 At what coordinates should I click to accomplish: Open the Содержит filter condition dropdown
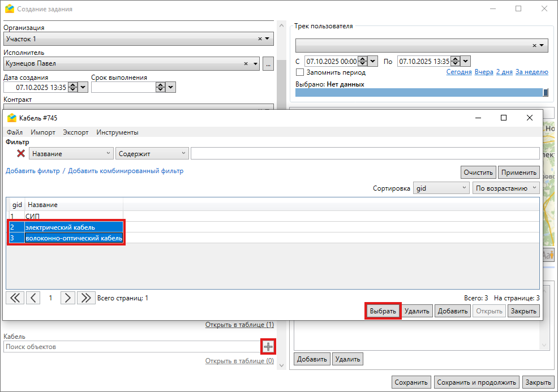pyautogui.click(x=152, y=153)
